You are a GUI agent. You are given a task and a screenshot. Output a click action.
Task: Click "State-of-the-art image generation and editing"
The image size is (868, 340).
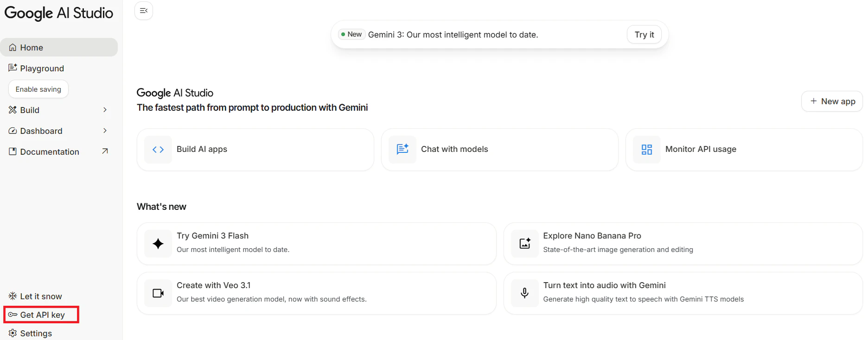point(618,250)
